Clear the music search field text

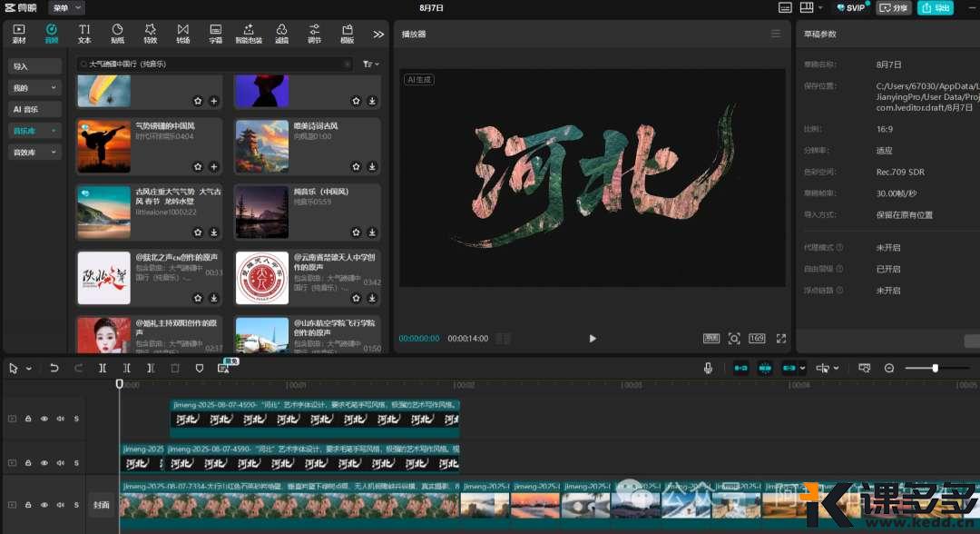click(347, 64)
